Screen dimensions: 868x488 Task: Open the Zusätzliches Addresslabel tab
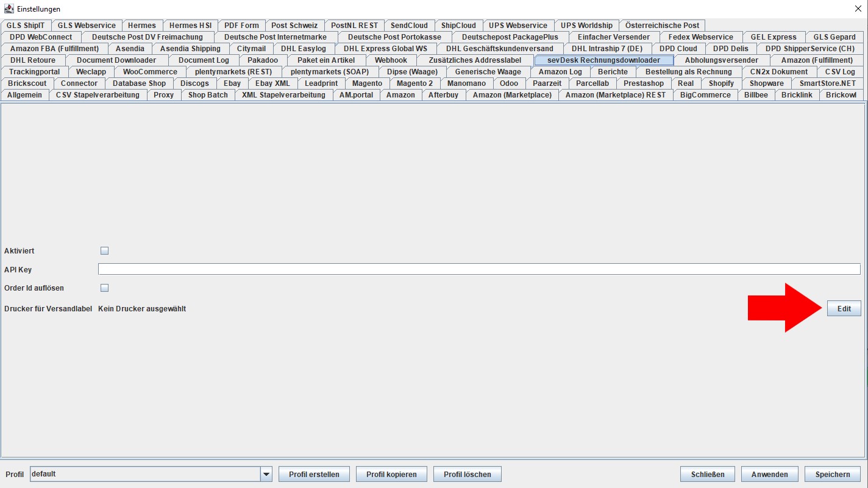coord(475,60)
